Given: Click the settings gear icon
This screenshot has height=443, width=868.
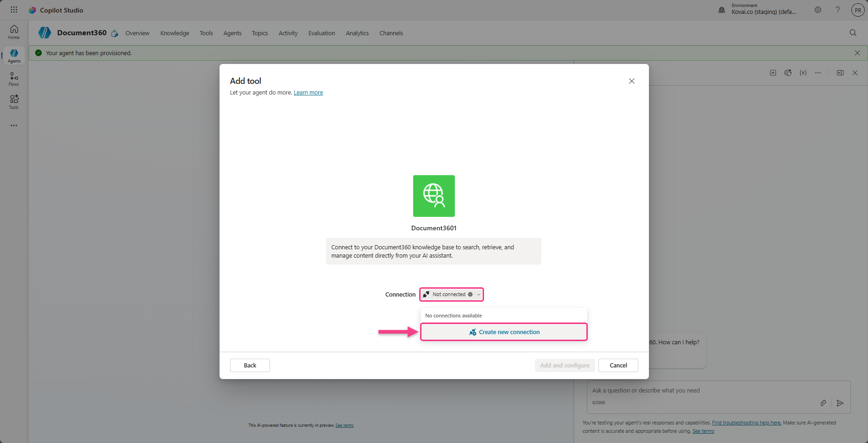Looking at the screenshot, I should tap(818, 10).
